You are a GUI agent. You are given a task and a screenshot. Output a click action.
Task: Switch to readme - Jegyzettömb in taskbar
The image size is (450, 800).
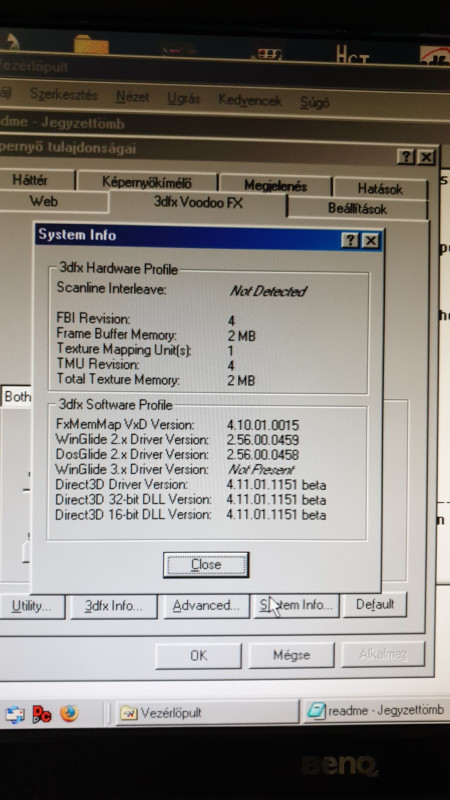(376, 711)
